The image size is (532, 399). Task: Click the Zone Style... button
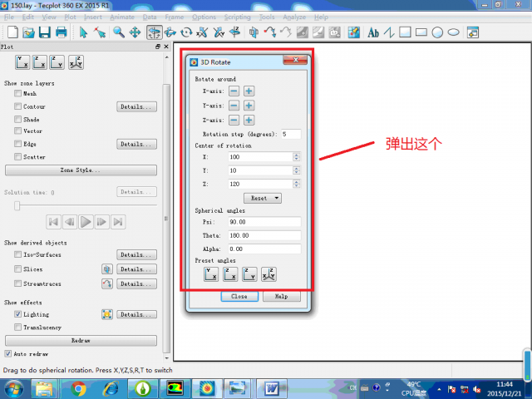tap(81, 170)
